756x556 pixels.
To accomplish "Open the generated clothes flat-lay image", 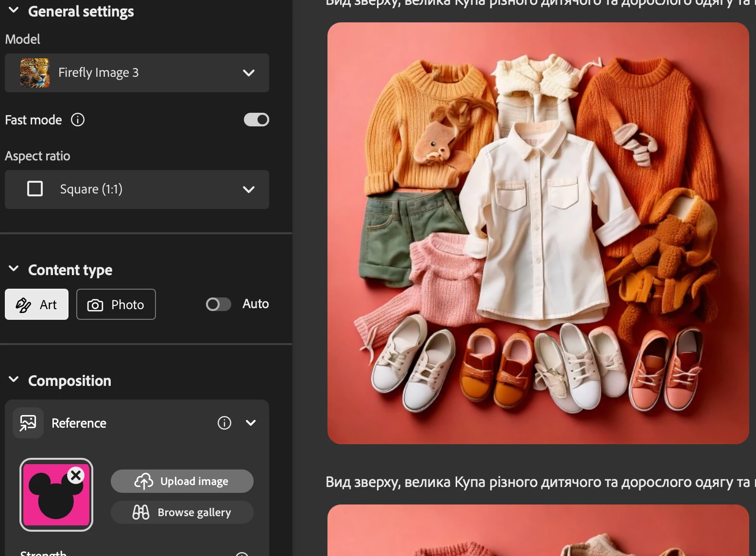I will 538,233.
